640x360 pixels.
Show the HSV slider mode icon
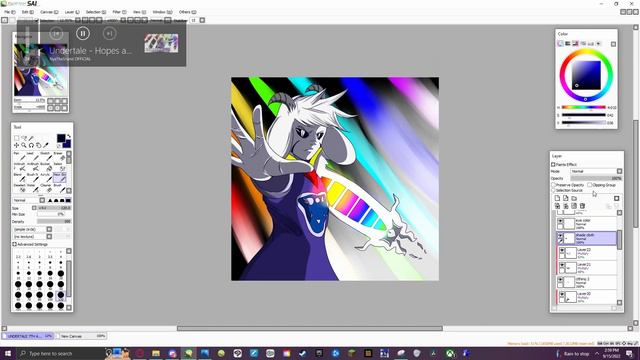tap(575, 43)
